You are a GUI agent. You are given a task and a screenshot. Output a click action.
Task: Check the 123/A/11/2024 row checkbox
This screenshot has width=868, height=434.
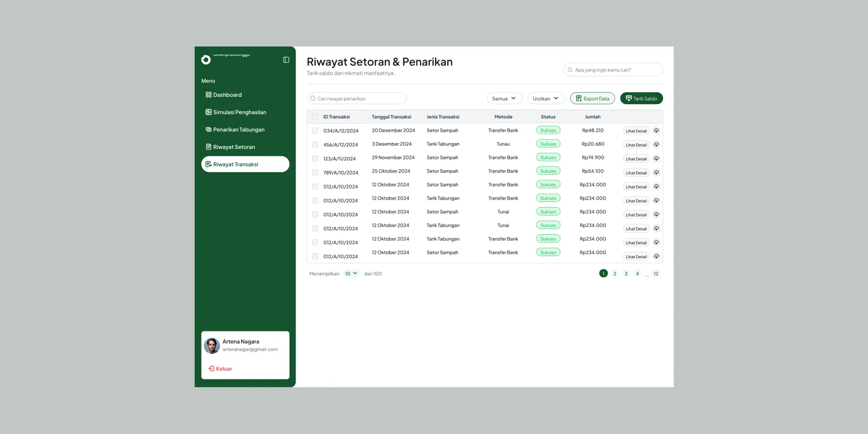click(315, 158)
